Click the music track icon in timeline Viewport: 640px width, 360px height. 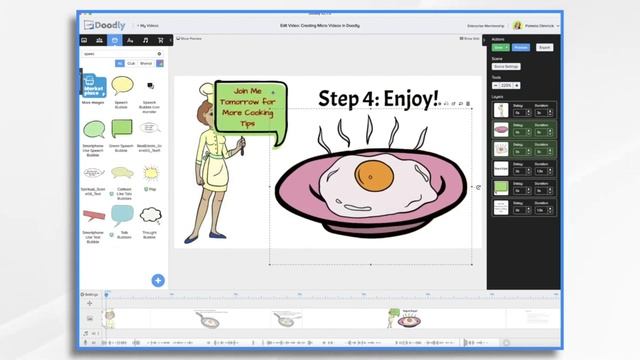(x=86, y=333)
